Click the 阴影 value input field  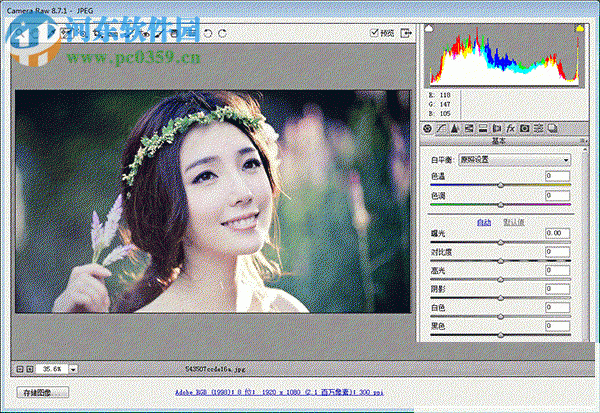tap(558, 289)
